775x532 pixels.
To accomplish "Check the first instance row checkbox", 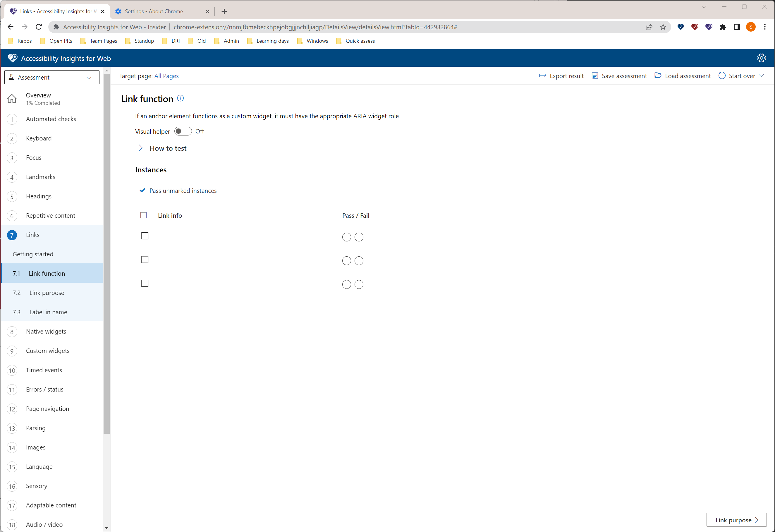I will tap(145, 236).
